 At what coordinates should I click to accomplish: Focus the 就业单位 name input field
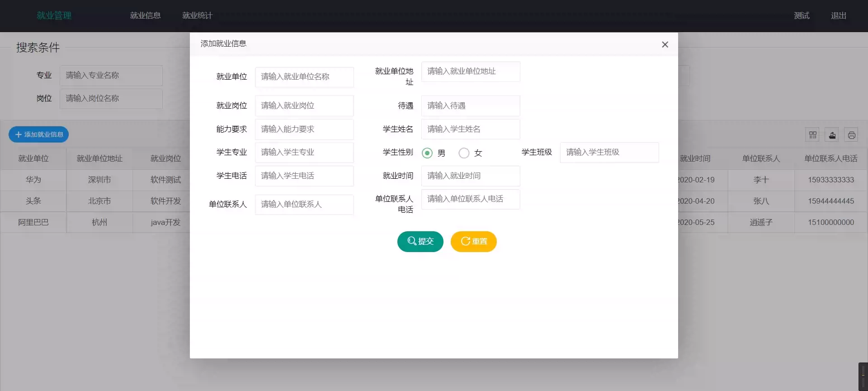304,77
